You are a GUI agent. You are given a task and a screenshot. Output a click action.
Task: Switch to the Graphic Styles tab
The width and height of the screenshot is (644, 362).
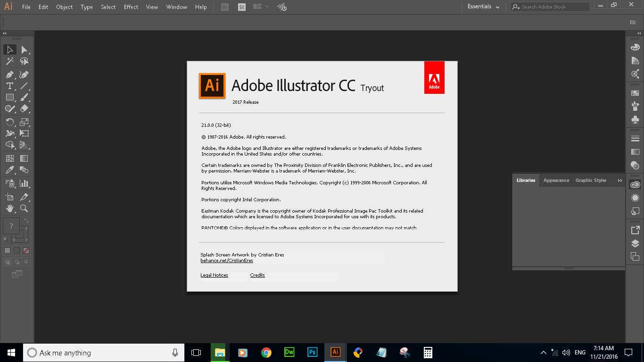(591, 181)
